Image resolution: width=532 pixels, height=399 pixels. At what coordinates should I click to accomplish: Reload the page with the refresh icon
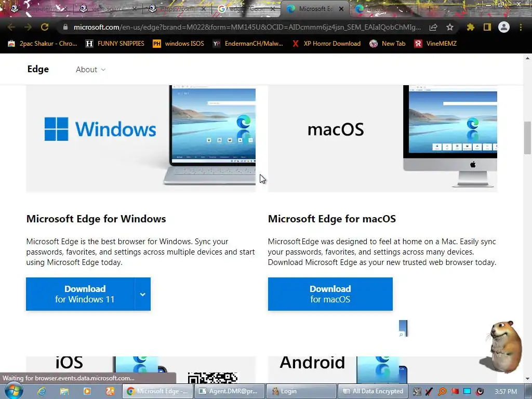coord(45,27)
